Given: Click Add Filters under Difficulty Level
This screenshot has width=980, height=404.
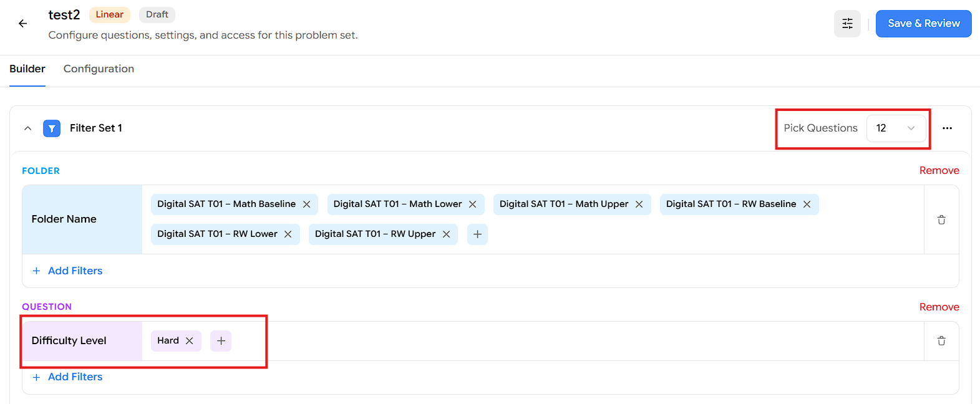Looking at the screenshot, I should coord(67,377).
